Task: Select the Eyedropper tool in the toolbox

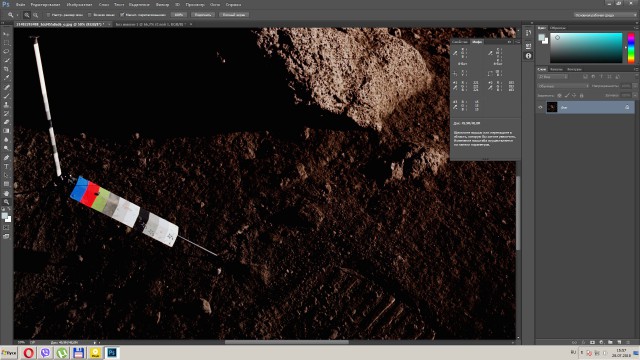Action: [x=6, y=78]
